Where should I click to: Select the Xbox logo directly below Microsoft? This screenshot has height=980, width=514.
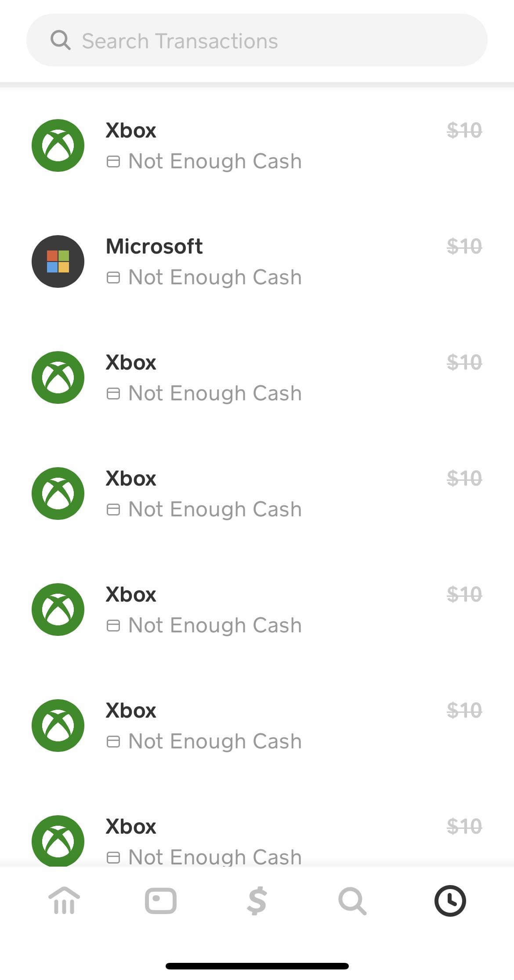pyautogui.click(x=58, y=377)
